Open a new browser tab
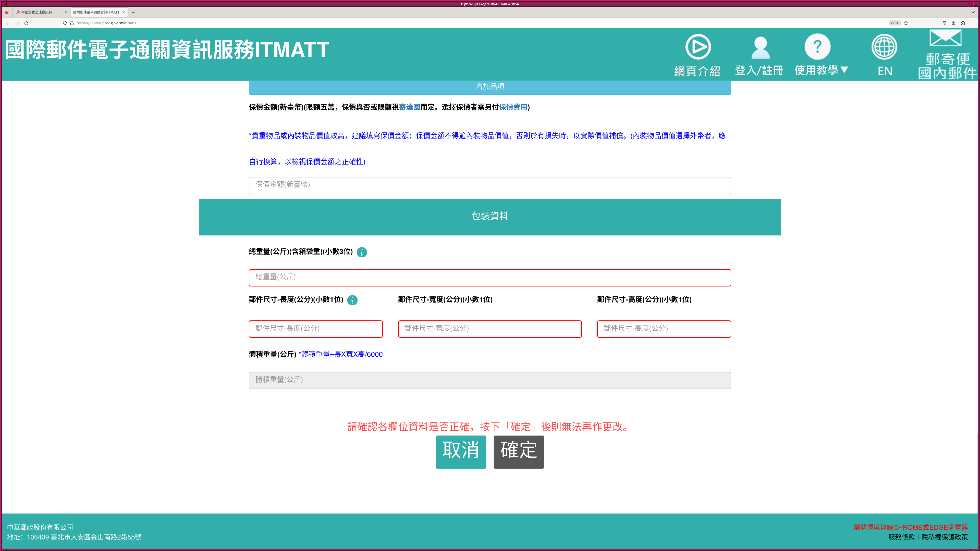980x551 pixels. coord(133,12)
